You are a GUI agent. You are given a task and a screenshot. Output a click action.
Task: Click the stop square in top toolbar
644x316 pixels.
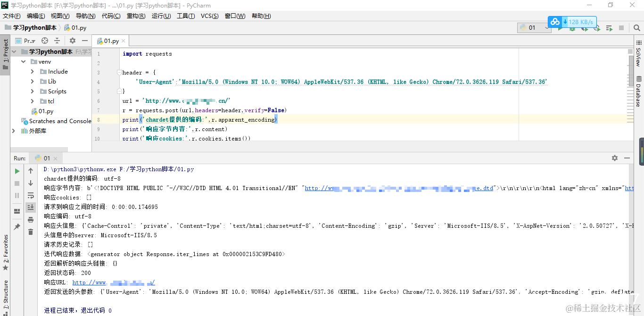tap(621, 28)
